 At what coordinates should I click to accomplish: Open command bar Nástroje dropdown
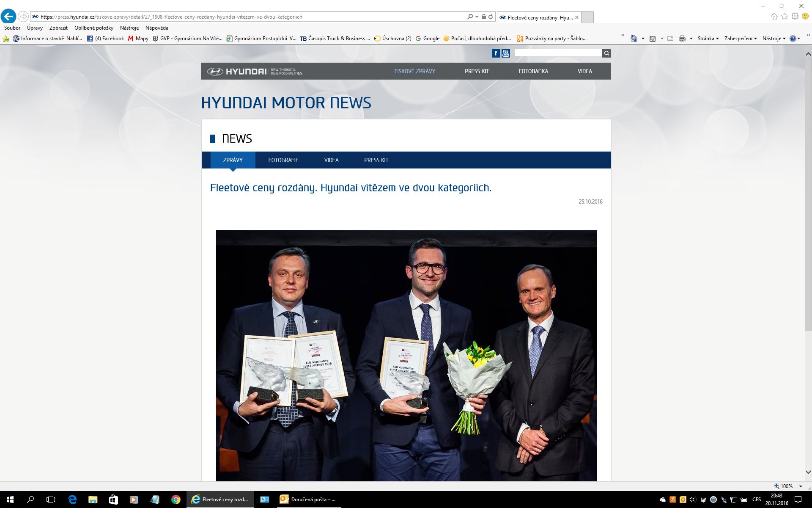774,39
